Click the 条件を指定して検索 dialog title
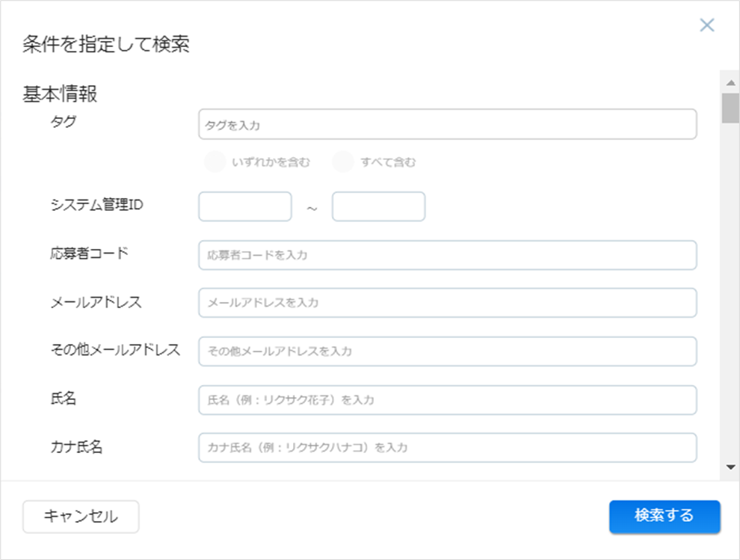Image resolution: width=740 pixels, height=560 pixels. pos(105,45)
